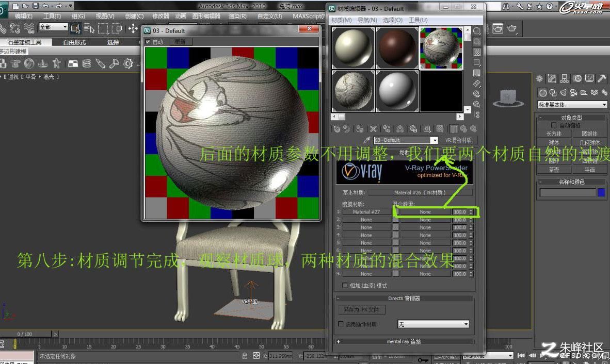Click the Sample UV Tiling icon
This screenshot has width=610, height=364.
click(x=477, y=62)
